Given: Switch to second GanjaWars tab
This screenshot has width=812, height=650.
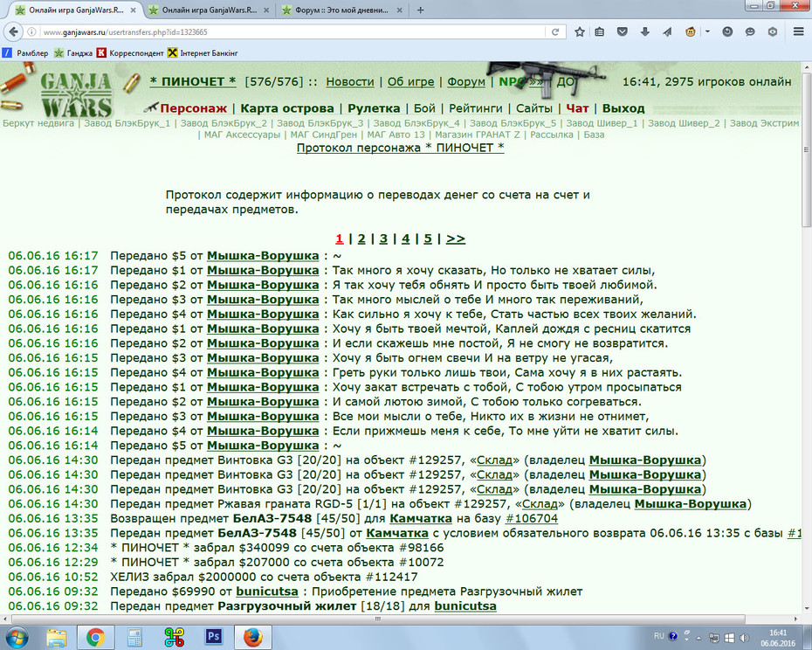Looking at the screenshot, I should pyautogui.click(x=209, y=10).
